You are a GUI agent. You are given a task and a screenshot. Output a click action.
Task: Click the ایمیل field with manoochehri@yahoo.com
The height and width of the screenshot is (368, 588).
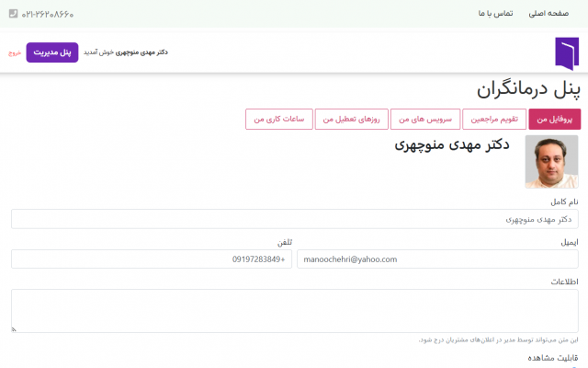coord(437,259)
